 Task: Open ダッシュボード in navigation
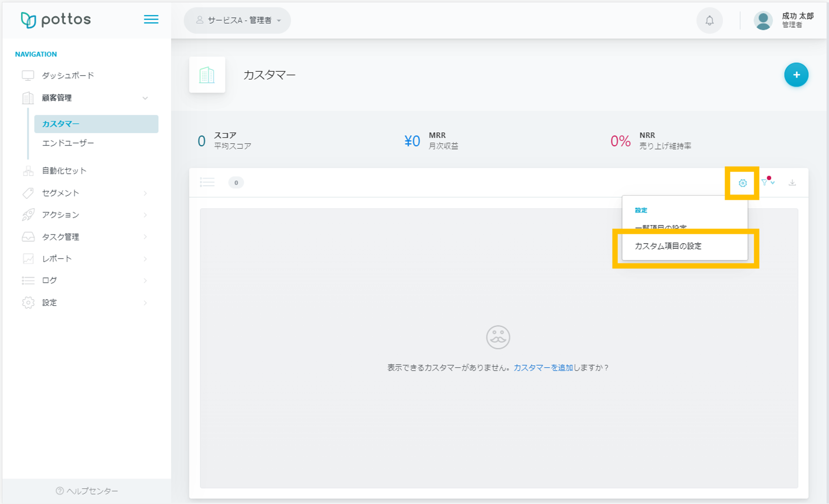click(68, 75)
